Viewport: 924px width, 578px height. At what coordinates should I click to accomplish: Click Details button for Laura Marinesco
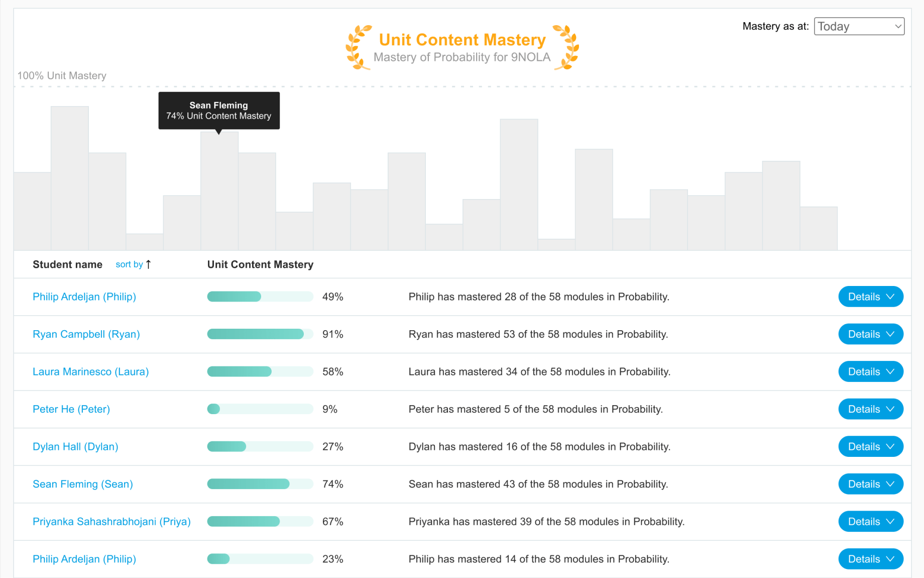(870, 372)
